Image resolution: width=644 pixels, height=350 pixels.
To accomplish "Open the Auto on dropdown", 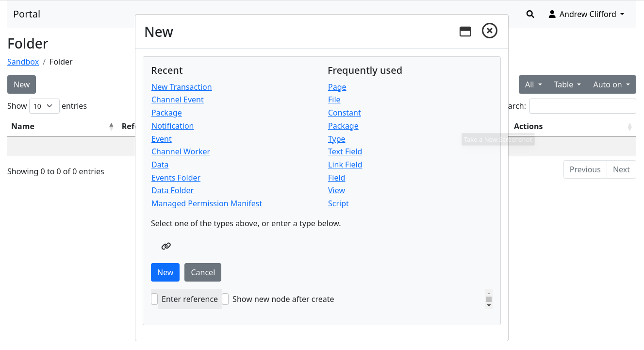I will pyautogui.click(x=611, y=84).
